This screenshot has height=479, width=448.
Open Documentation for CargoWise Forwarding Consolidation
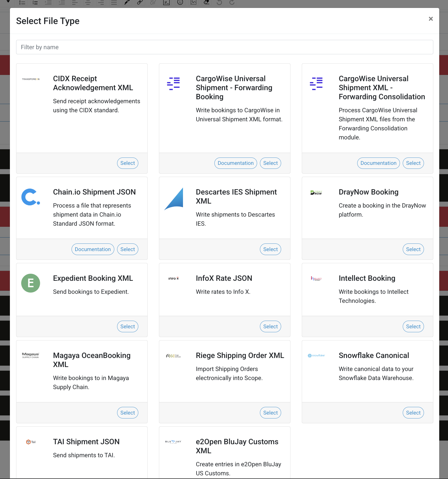[378, 163]
